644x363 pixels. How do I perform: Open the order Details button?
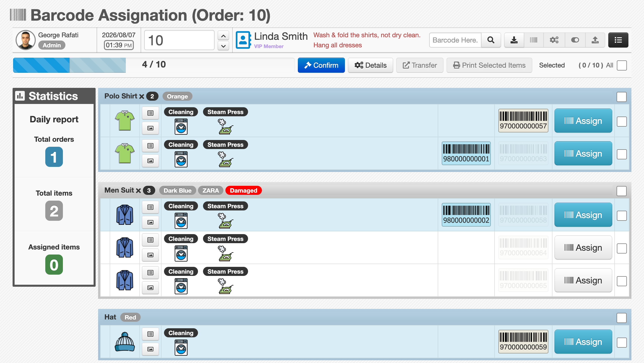click(x=370, y=65)
